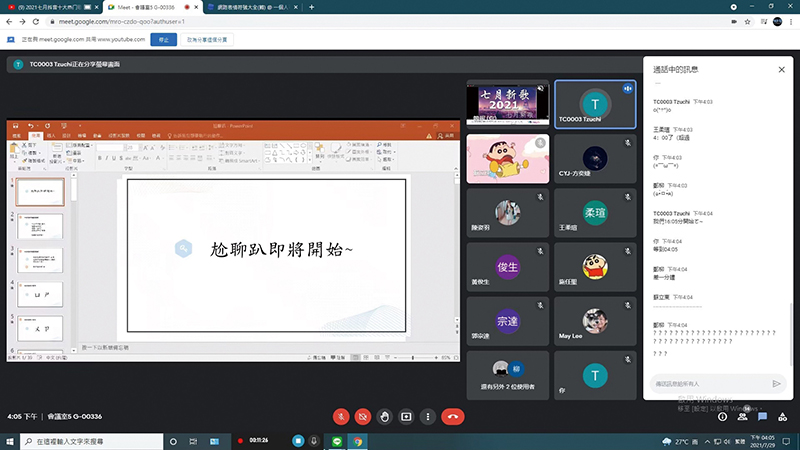Open Meet more options three-dot menu
The image size is (800, 450).
click(x=428, y=417)
